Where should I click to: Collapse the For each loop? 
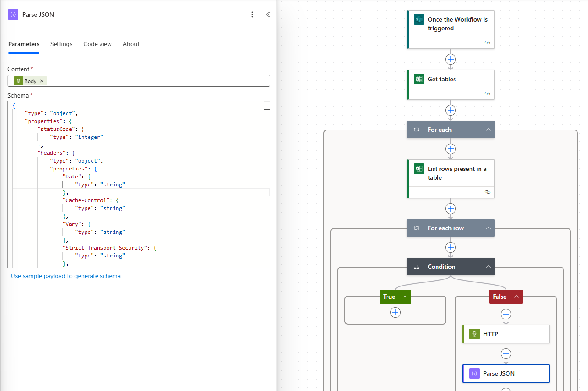488,130
